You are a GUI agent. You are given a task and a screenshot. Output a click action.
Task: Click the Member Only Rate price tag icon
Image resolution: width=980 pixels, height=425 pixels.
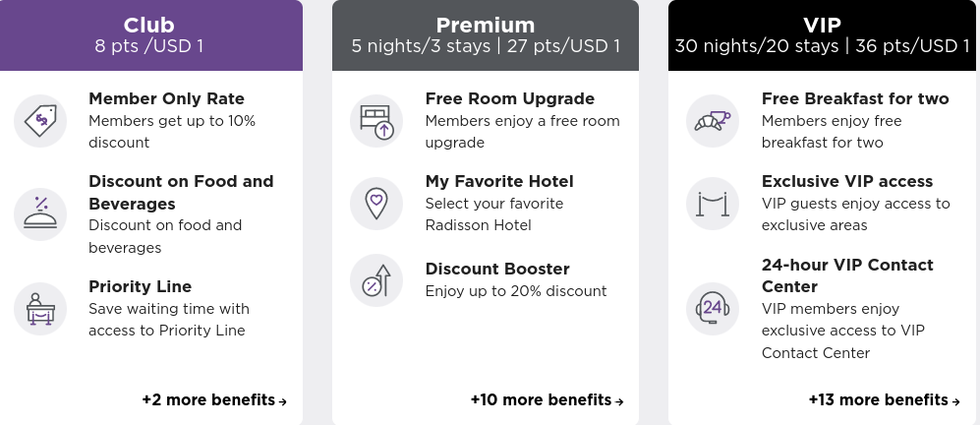pos(40,121)
